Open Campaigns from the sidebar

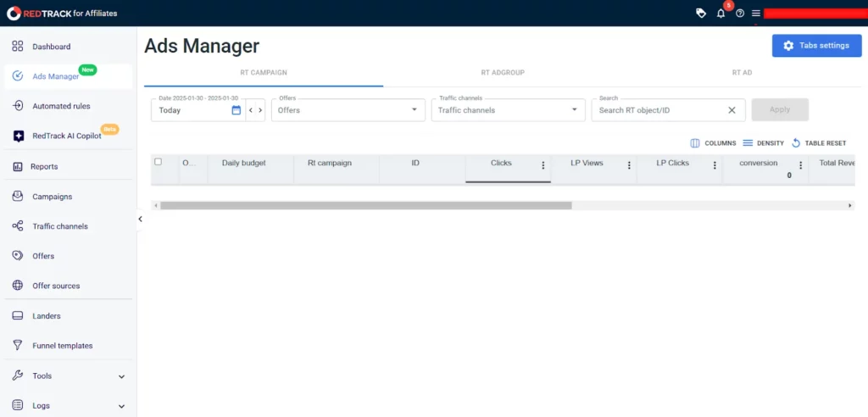53,197
